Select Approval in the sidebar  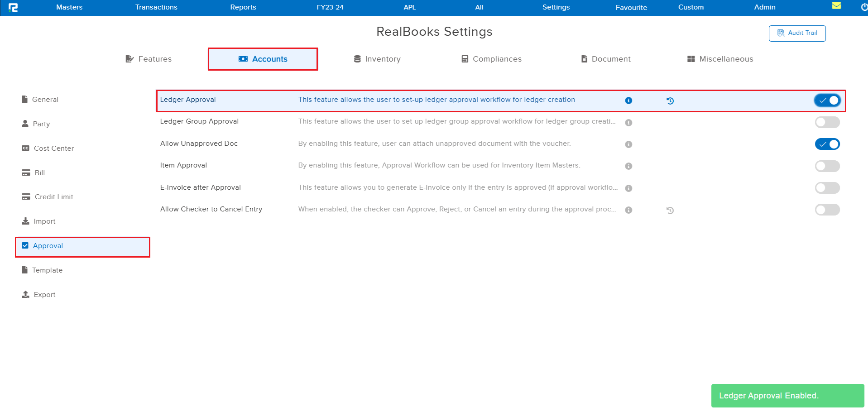click(x=83, y=247)
